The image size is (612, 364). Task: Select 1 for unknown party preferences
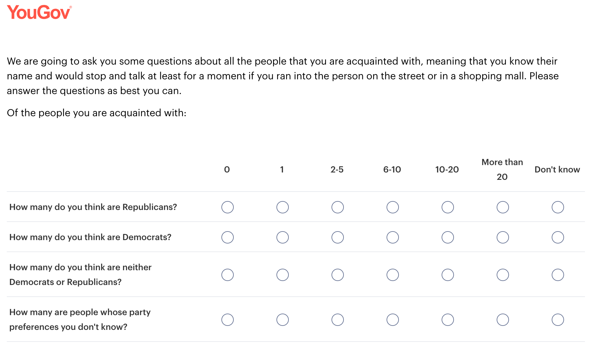pyautogui.click(x=282, y=320)
